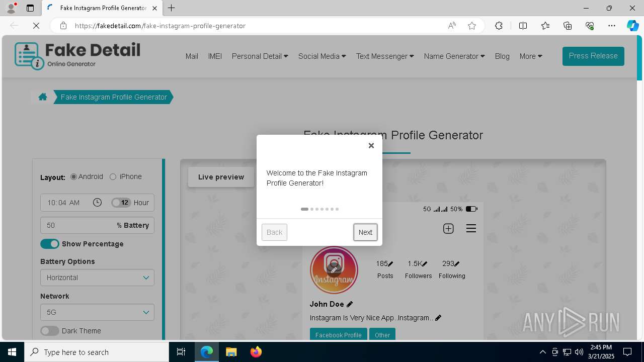Screen dimensions: 644x362
Task: Open Firefox from the taskbar
Action: 256,352
